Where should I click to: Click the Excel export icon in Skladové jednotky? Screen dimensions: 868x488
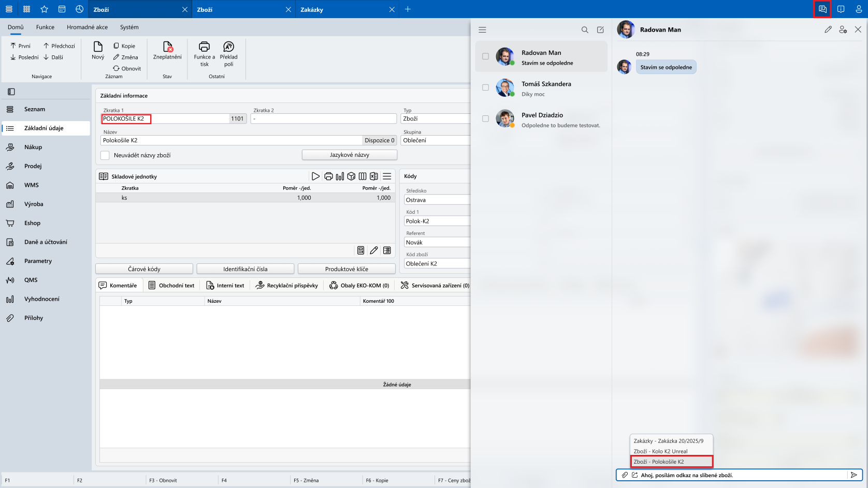[x=374, y=176]
